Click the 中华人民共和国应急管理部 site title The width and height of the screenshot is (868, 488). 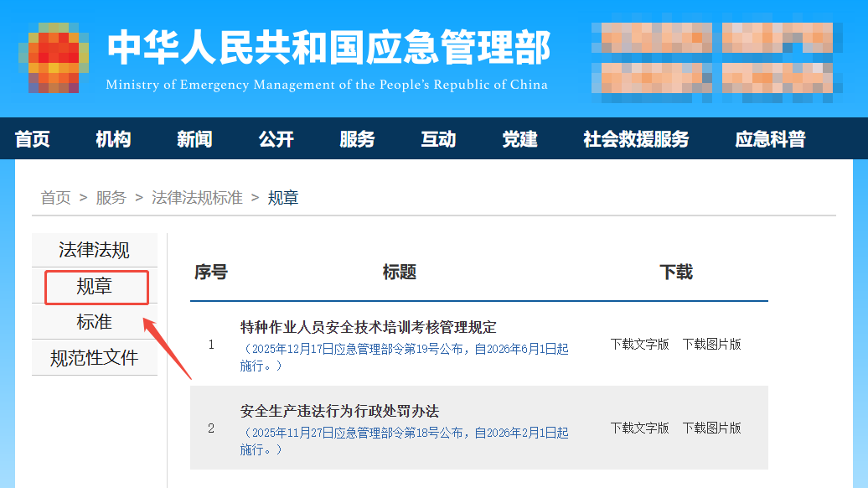[328, 49]
